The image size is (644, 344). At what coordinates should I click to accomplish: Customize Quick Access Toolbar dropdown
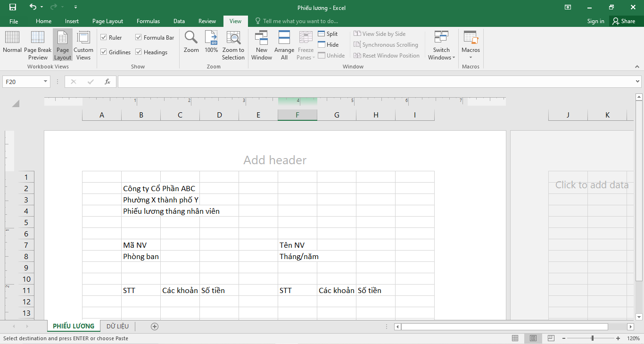coord(76,7)
